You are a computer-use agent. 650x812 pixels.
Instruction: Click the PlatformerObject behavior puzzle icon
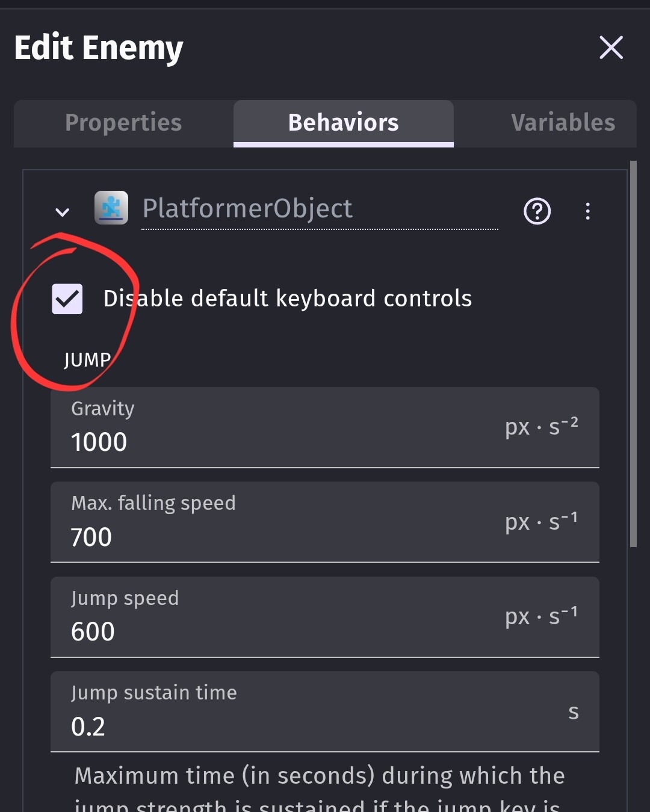111,208
